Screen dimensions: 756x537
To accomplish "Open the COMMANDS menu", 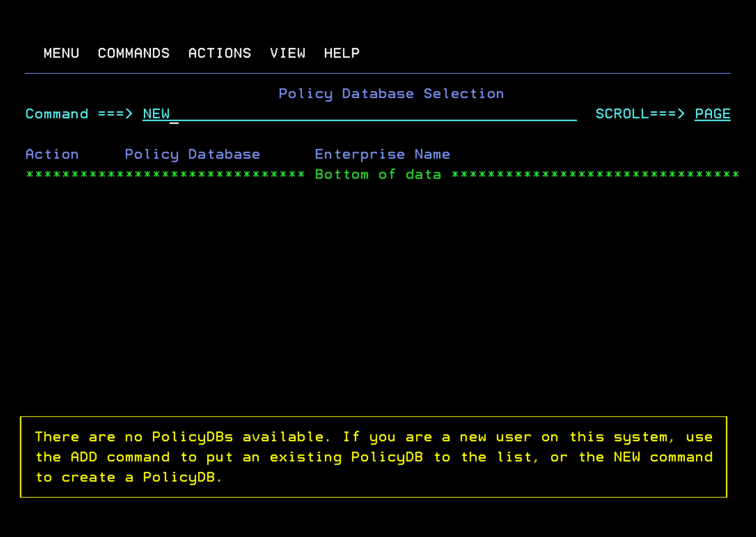I will [x=134, y=53].
